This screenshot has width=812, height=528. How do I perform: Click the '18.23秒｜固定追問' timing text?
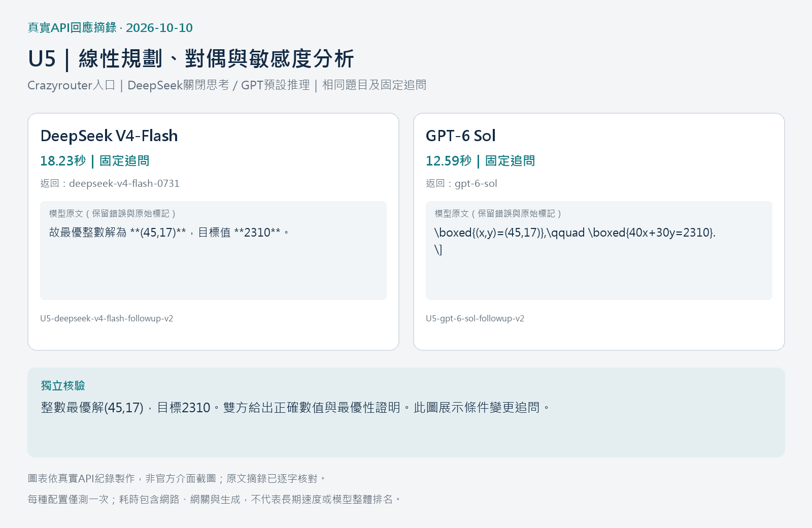[x=95, y=161]
